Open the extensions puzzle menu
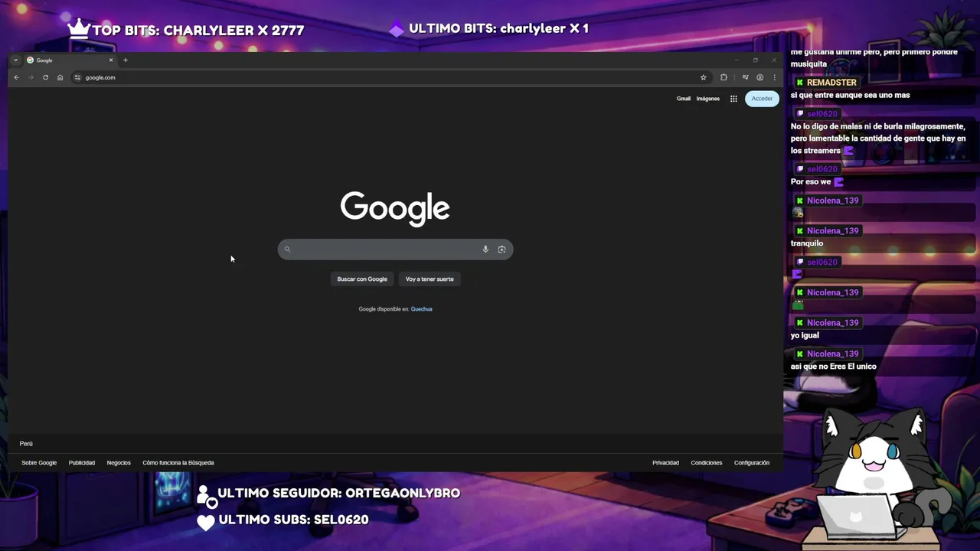Image resolution: width=980 pixels, height=551 pixels. tap(724, 77)
